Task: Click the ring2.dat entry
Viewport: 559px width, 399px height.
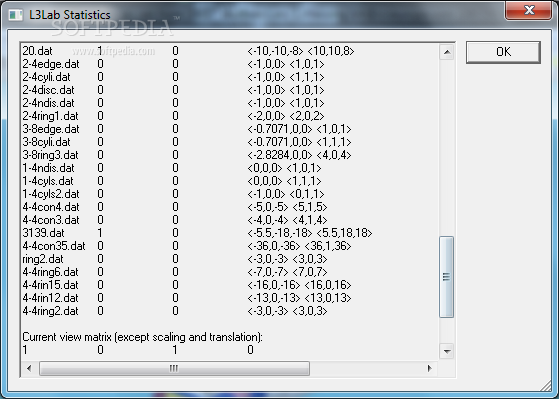Action: (x=43, y=259)
